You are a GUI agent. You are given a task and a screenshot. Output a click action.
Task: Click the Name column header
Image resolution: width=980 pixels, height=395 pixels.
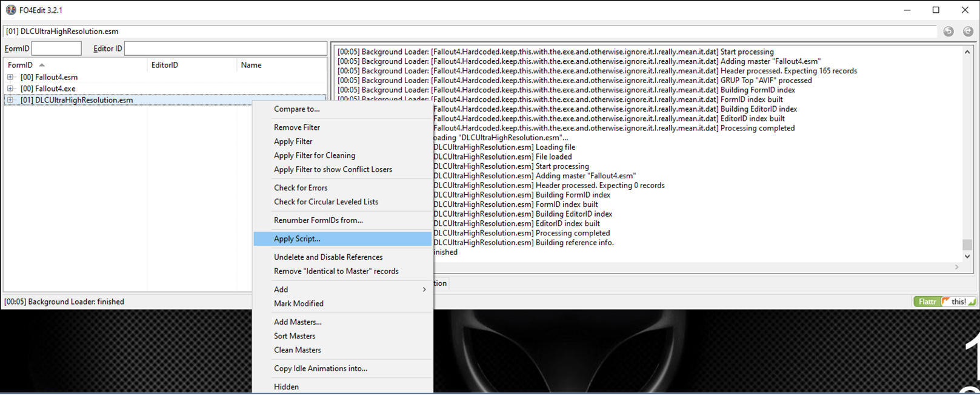tap(251, 65)
